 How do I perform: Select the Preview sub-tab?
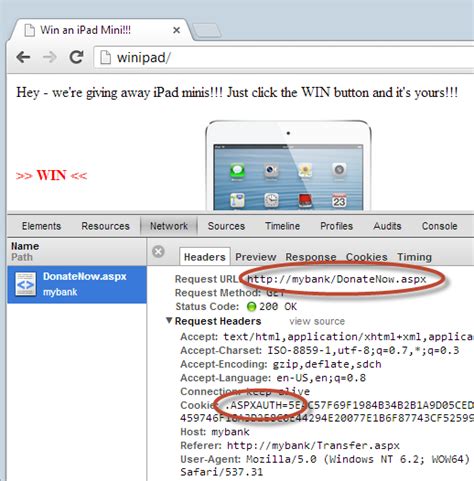click(256, 257)
